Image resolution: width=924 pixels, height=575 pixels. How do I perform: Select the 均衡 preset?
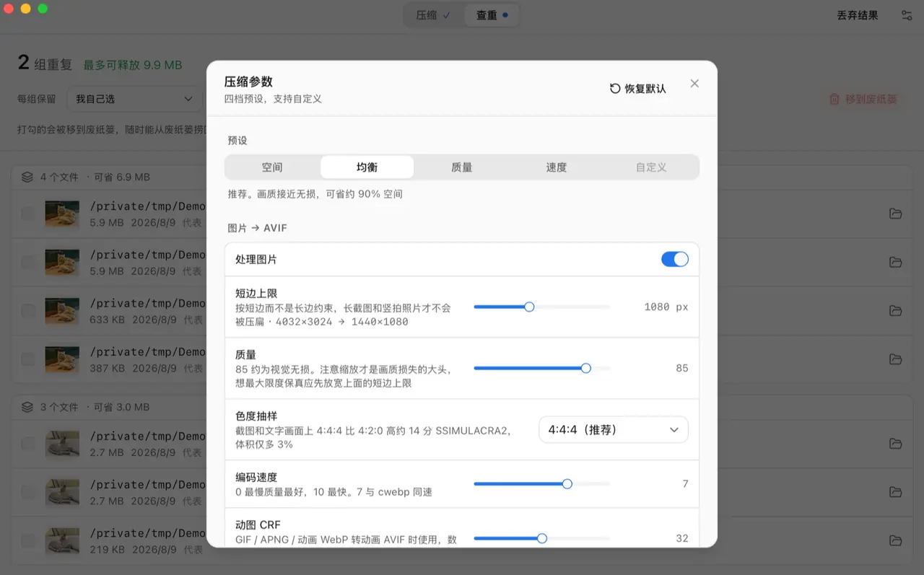tap(367, 167)
